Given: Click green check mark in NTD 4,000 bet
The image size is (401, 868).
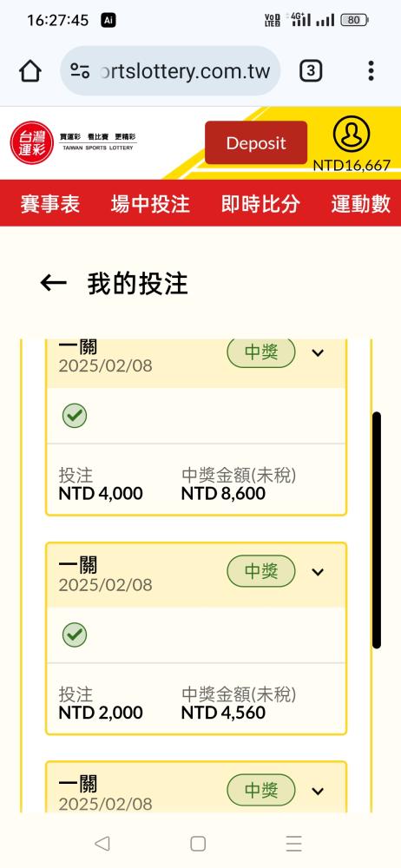Looking at the screenshot, I should 75,415.
